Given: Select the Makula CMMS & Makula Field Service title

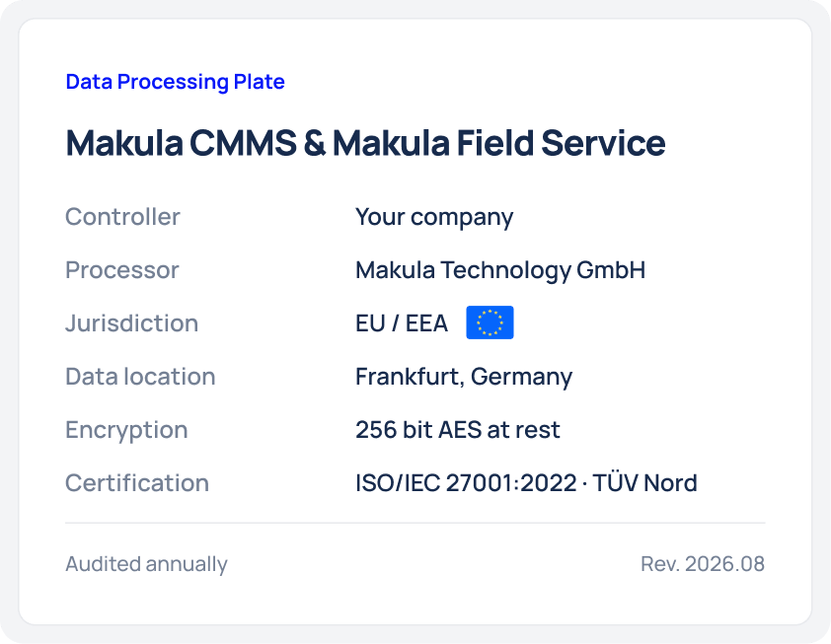Looking at the screenshot, I should 366,144.
